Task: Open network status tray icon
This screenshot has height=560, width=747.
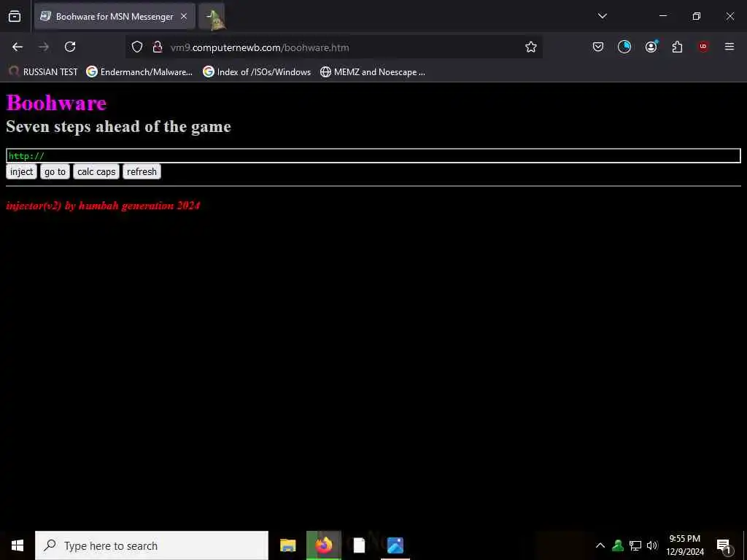Action: click(x=635, y=545)
